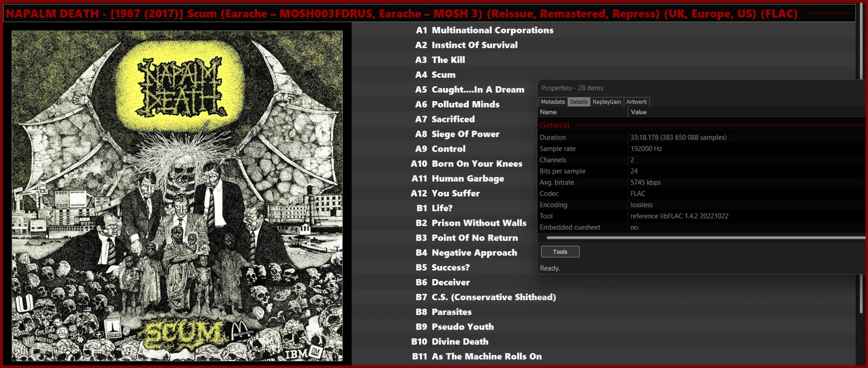
Task: Click the General group heading in Properties
Action: pyautogui.click(x=554, y=126)
